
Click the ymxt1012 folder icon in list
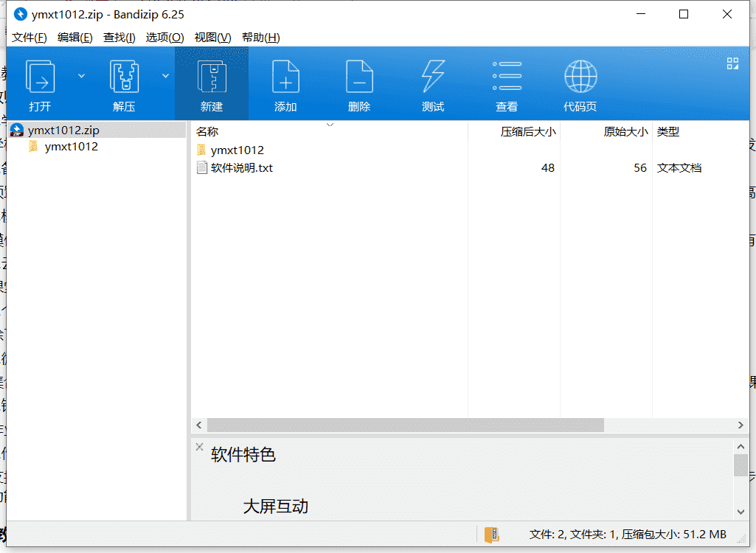[x=201, y=150]
